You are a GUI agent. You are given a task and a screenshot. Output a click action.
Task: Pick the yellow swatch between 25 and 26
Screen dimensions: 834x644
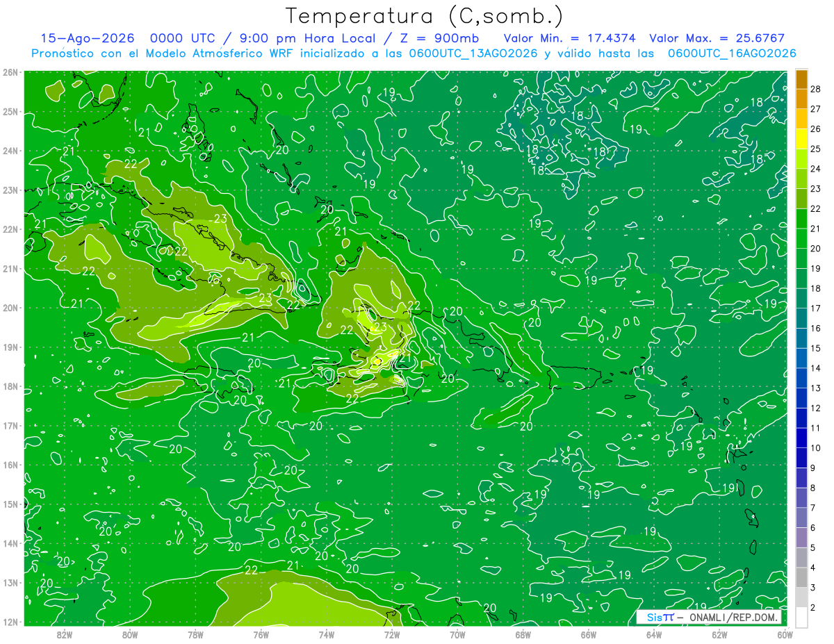801,138
